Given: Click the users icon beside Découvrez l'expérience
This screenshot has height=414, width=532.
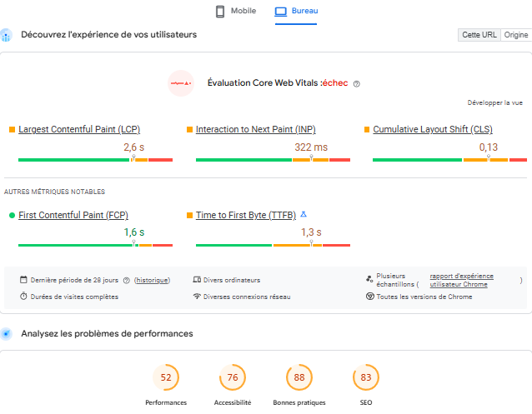Looking at the screenshot, I should point(7,35).
